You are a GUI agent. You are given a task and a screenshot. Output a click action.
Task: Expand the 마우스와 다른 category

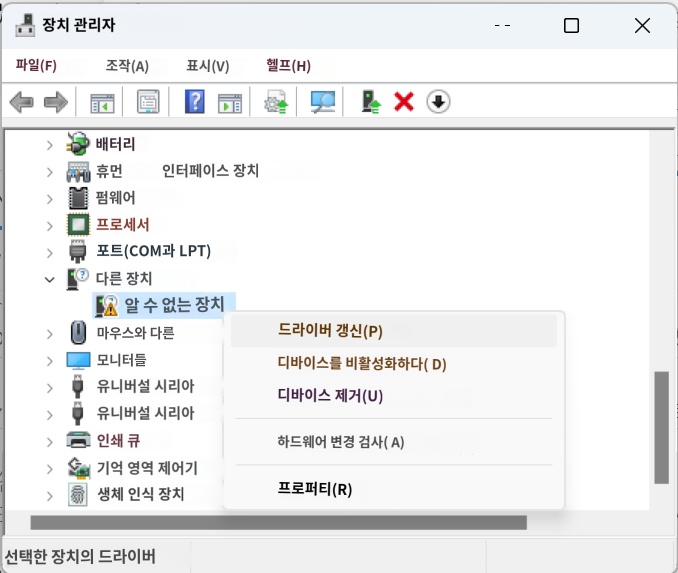click(50, 334)
